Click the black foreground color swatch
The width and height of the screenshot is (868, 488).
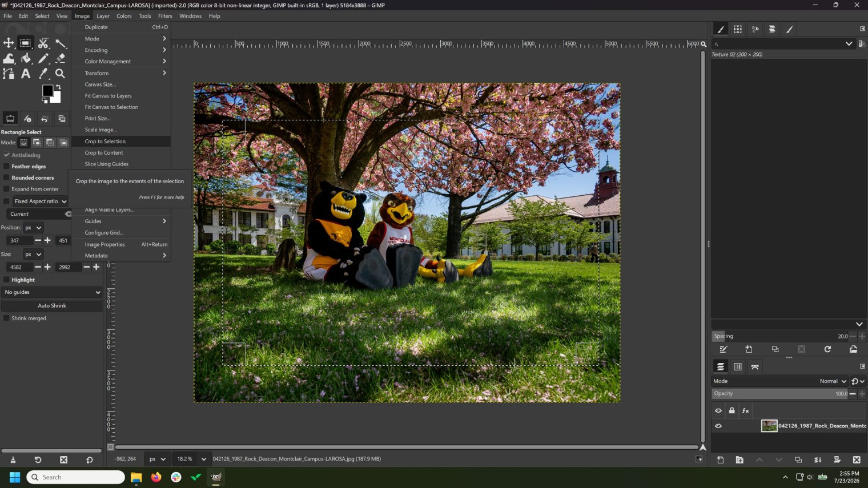[47, 90]
